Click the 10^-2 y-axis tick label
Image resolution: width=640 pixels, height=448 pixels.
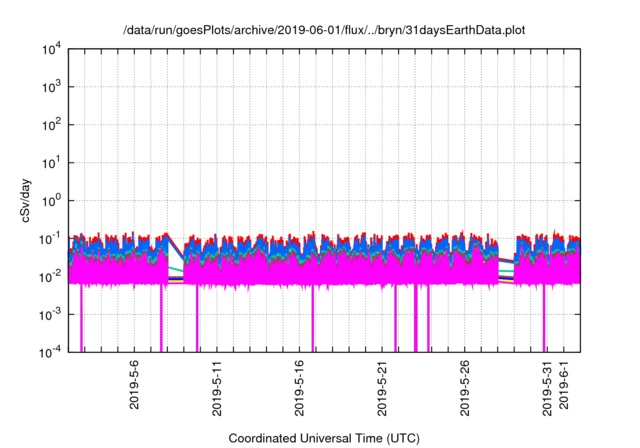click(50, 276)
